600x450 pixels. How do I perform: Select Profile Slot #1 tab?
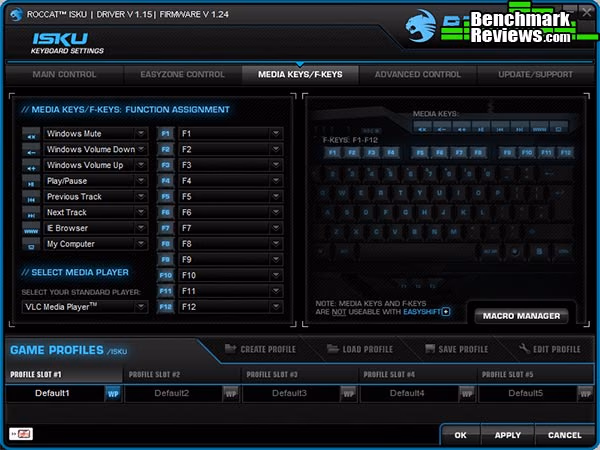[x=64, y=374]
